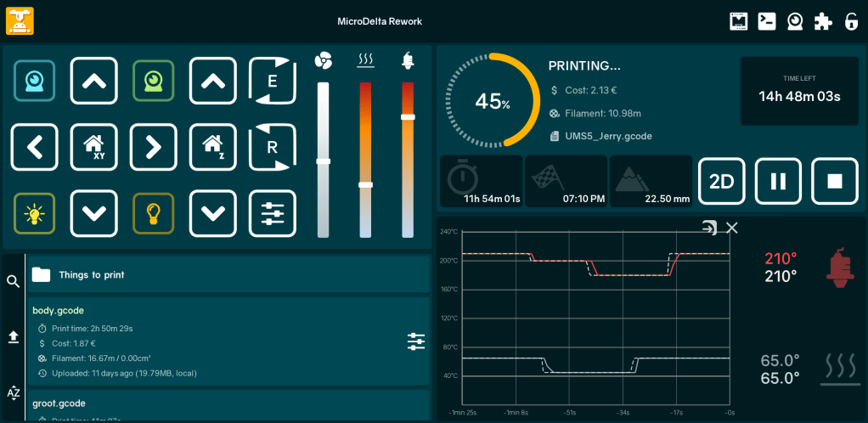Viewport: 868px width, 423px height.
Task: Toggle the orange outlined light bulb
Action: [x=153, y=213]
